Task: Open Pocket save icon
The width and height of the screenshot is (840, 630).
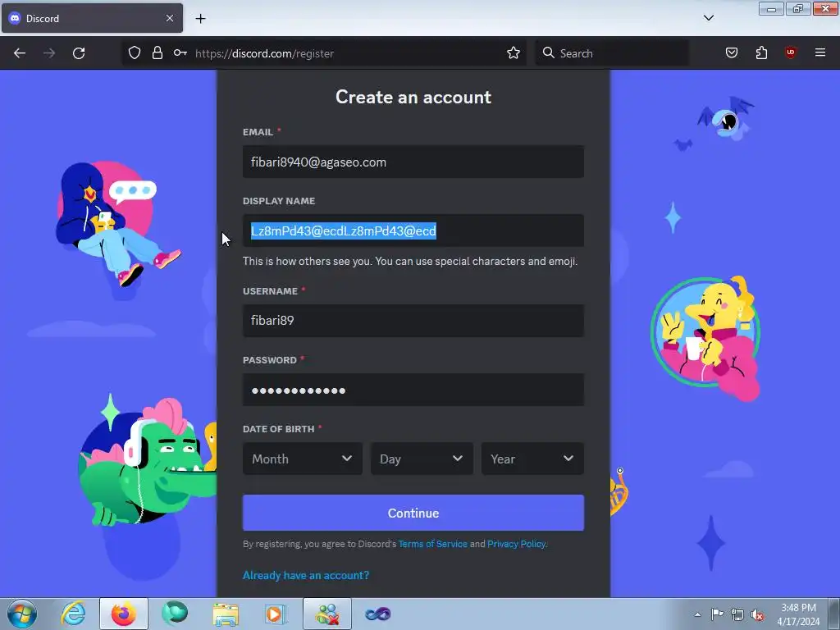Action: pyautogui.click(x=731, y=52)
